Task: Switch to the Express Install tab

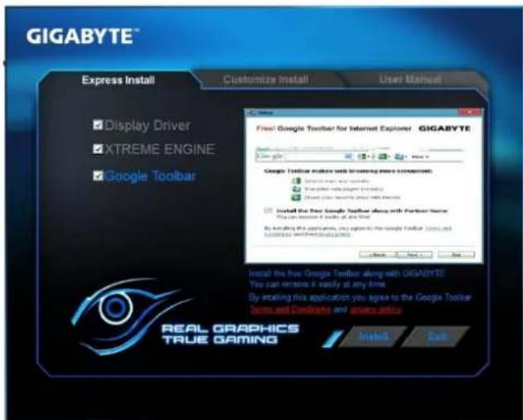Action: (118, 80)
